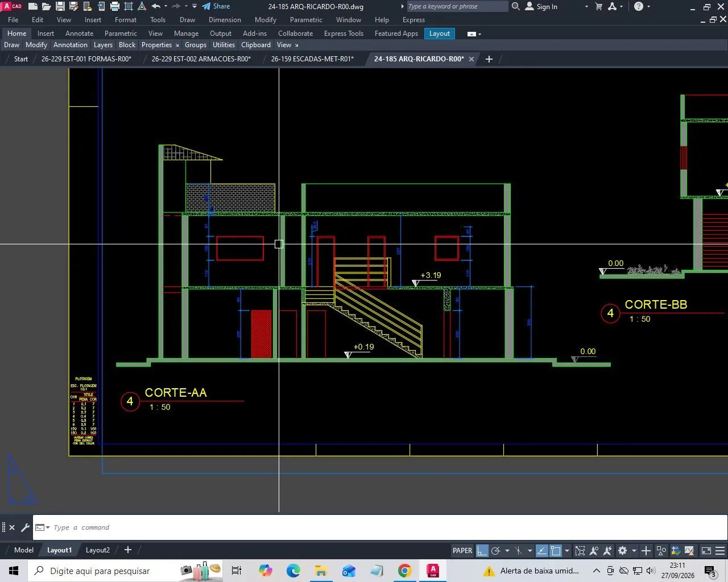Toggle Object snap tracking in status bar
The width and height of the screenshot is (728, 582).
coord(542,550)
